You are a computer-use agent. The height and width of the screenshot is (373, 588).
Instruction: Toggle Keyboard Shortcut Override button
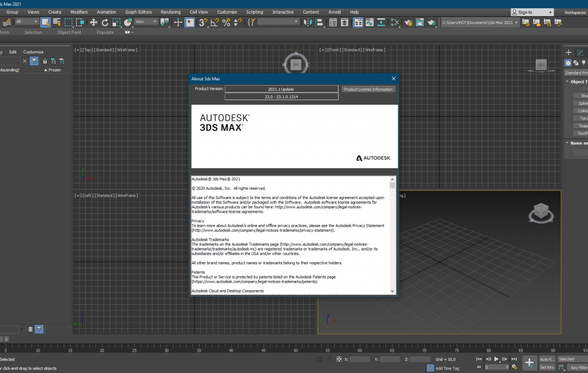190,22
